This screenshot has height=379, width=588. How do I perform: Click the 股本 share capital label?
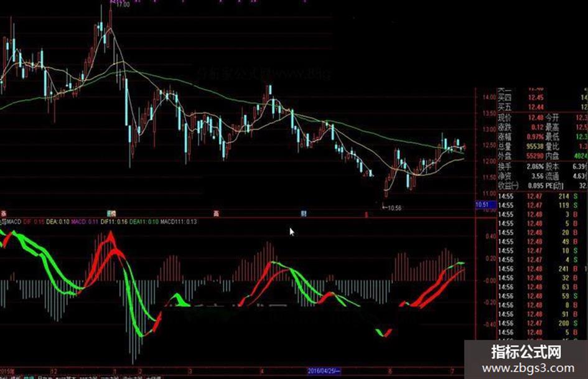552,167
